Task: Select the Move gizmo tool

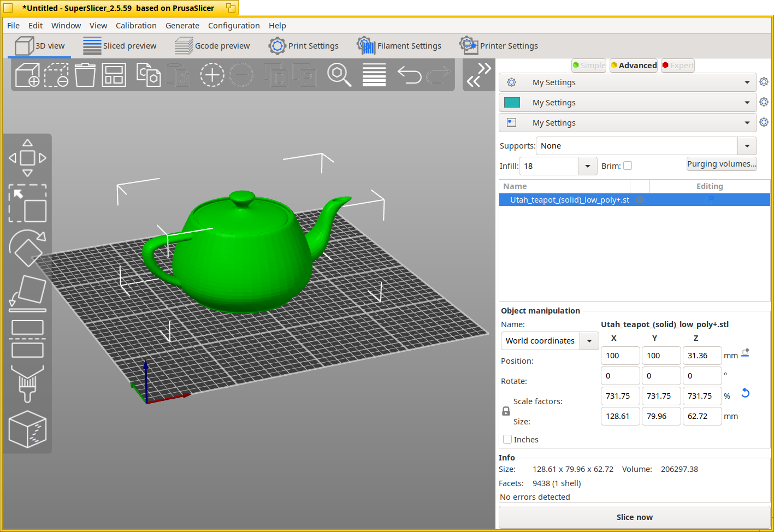Action: point(27,158)
